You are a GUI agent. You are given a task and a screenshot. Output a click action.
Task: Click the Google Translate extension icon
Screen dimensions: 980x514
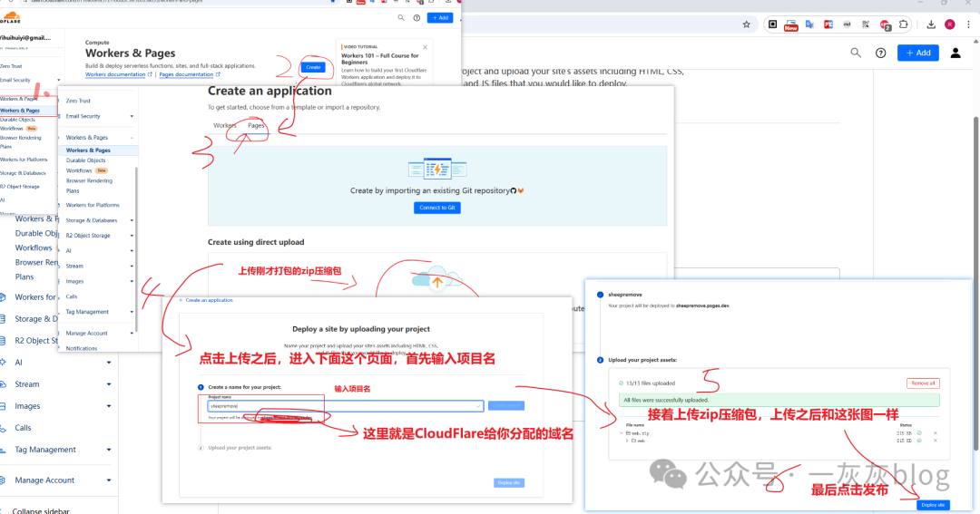[809, 24]
